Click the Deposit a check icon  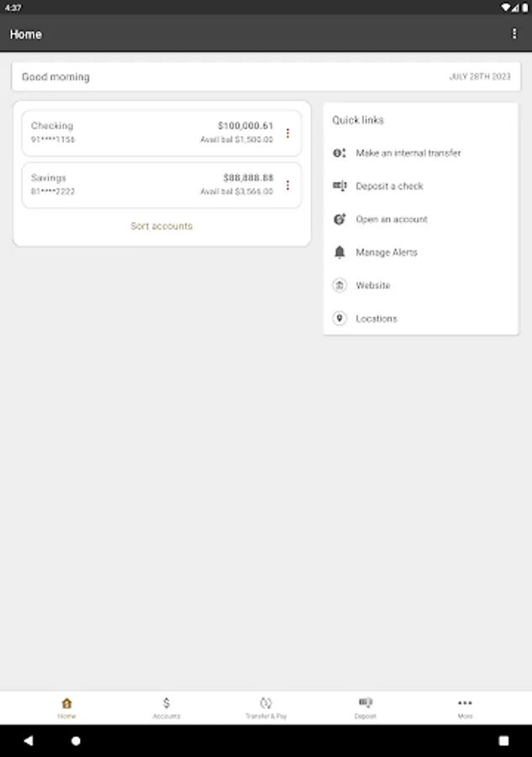340,186
